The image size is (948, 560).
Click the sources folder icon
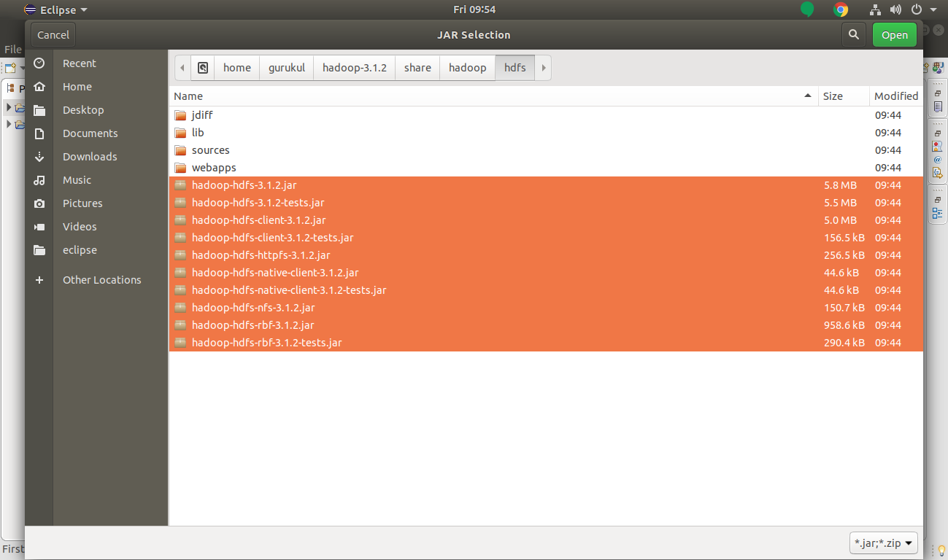pos(181,150)
